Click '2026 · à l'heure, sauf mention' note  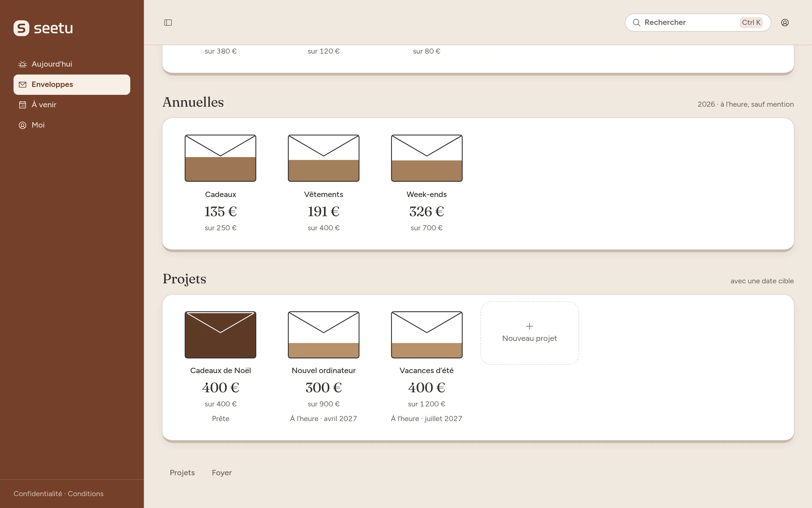tap(745, 104)
